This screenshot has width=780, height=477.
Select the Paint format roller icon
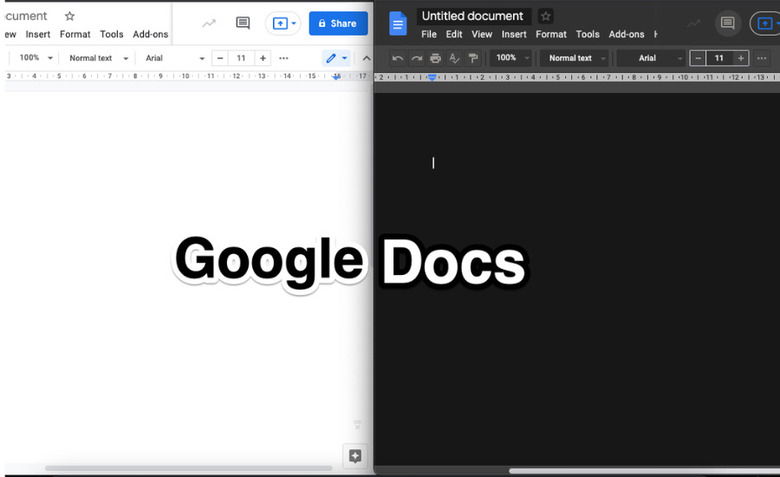pos(473,58)
